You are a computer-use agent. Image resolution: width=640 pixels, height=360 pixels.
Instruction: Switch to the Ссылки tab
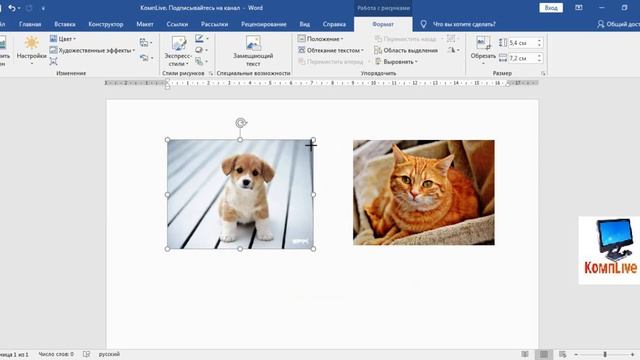point(177,24)
